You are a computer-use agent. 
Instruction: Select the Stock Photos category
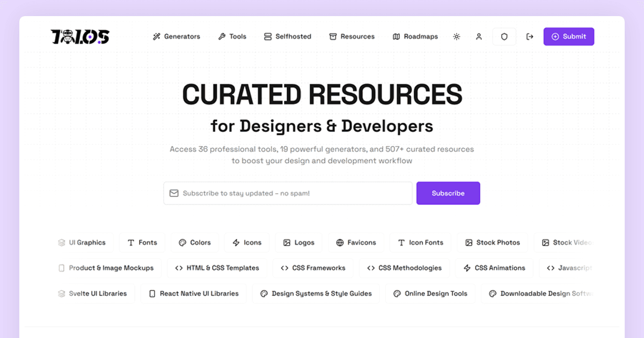click(493, 243)
